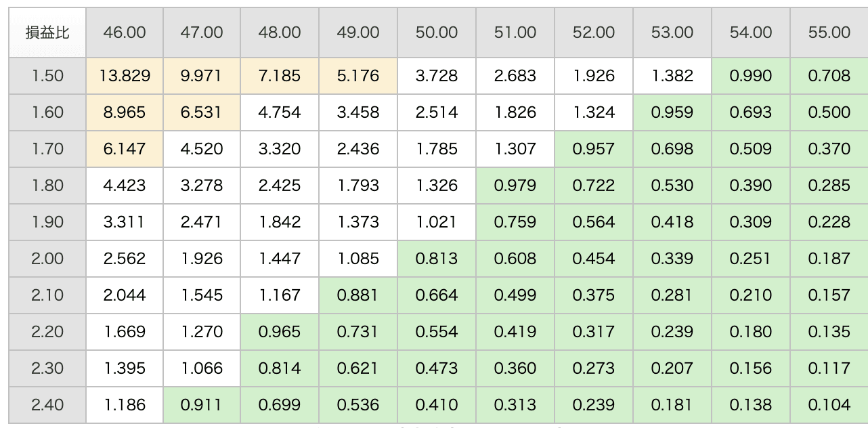Click the green cell with 0.911

(x=202, y=405)
